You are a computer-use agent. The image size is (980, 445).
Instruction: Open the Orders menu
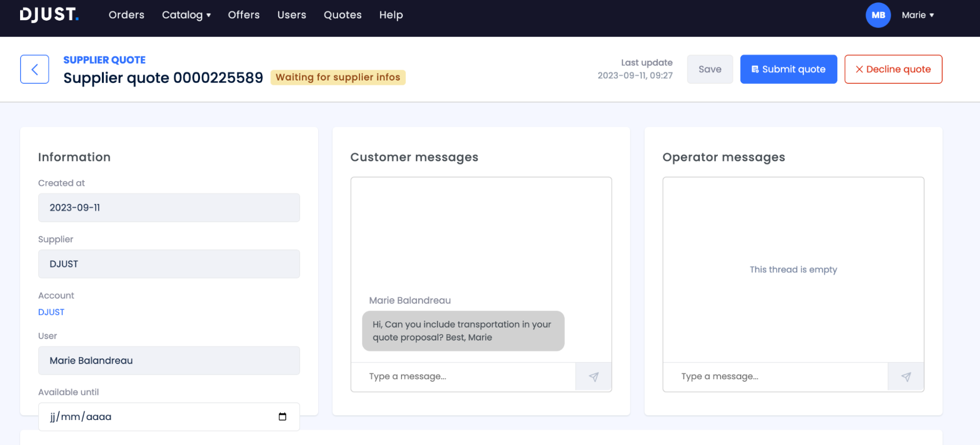(126, 15)
